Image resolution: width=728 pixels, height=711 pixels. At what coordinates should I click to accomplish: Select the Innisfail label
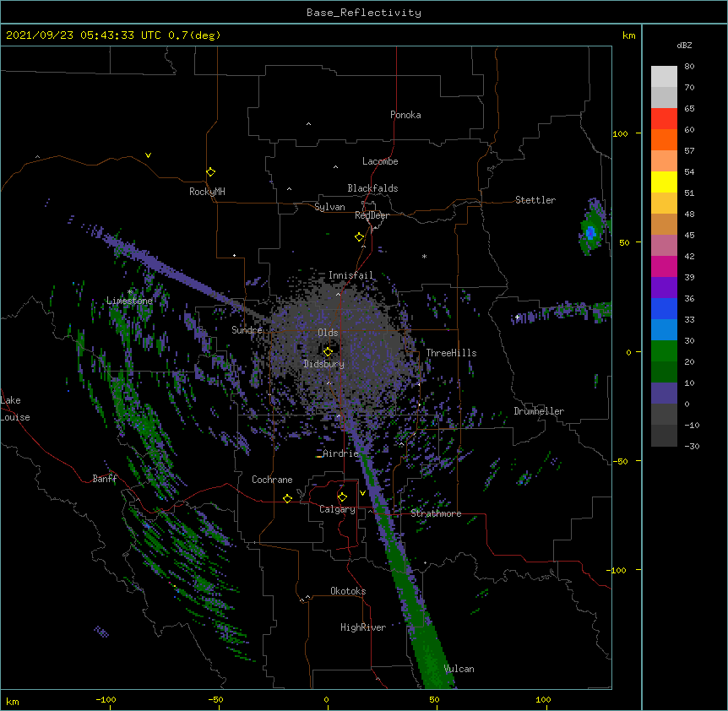coord(350,275)
